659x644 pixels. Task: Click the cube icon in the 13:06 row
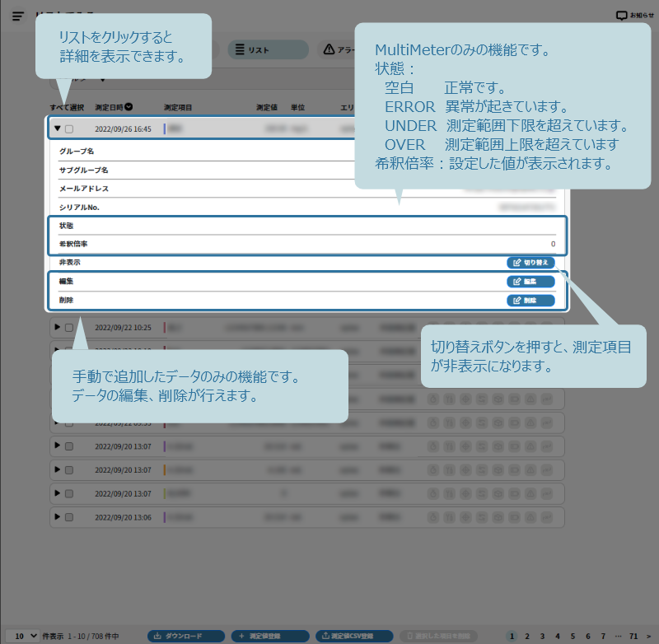click(x=498, y=517)
